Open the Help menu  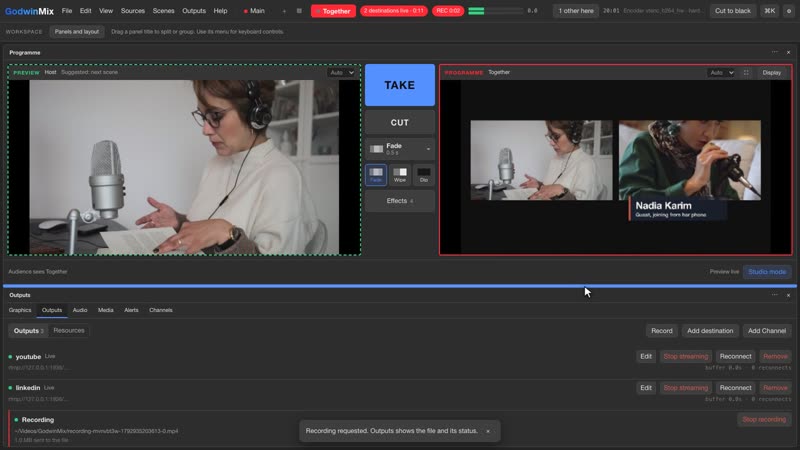[220, 11]
